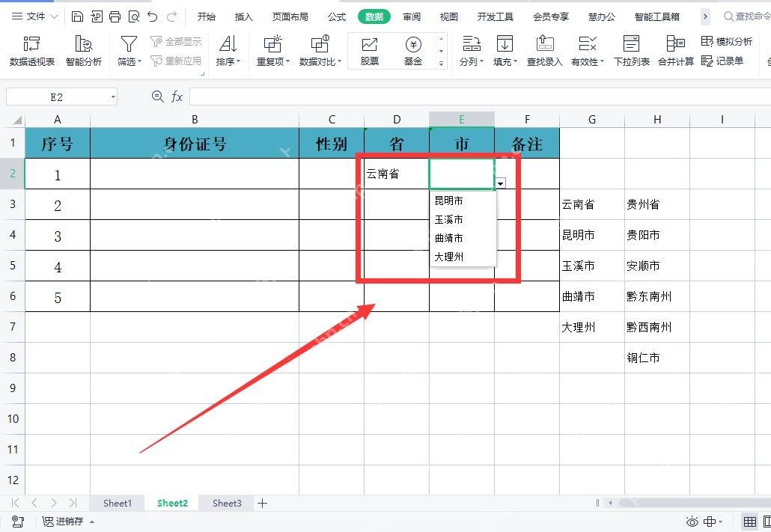Select column B header
The width and height of the screenshot is (771, 532).
[195, 120]
